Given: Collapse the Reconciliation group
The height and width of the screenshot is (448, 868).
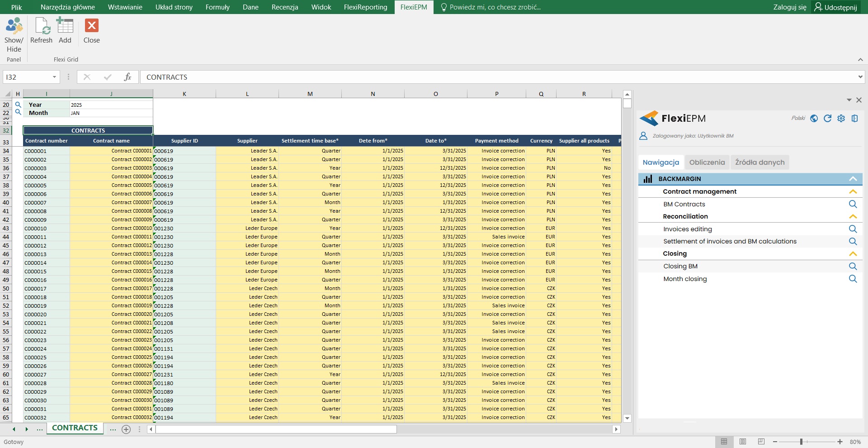Looking at the screenshot, I should click(x=853, y=216).
